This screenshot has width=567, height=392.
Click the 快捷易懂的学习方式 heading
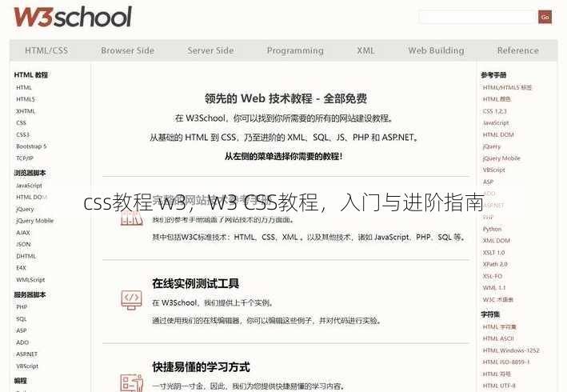(x=201, y=367)
